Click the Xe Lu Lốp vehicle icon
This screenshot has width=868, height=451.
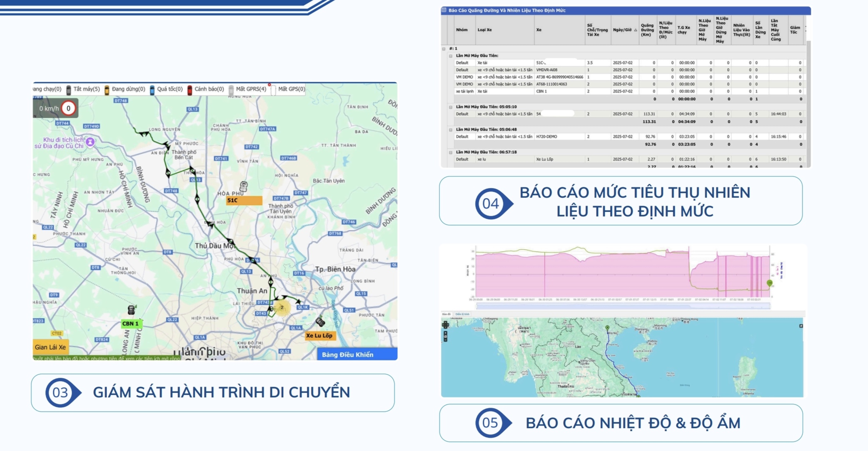coord(320,322)
